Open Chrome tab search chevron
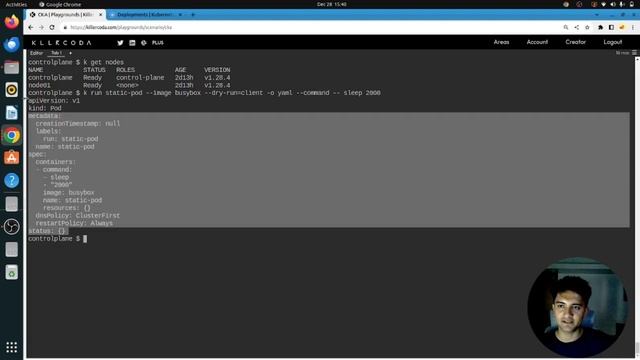The image size is (640, 360). [x=597, y=15]
